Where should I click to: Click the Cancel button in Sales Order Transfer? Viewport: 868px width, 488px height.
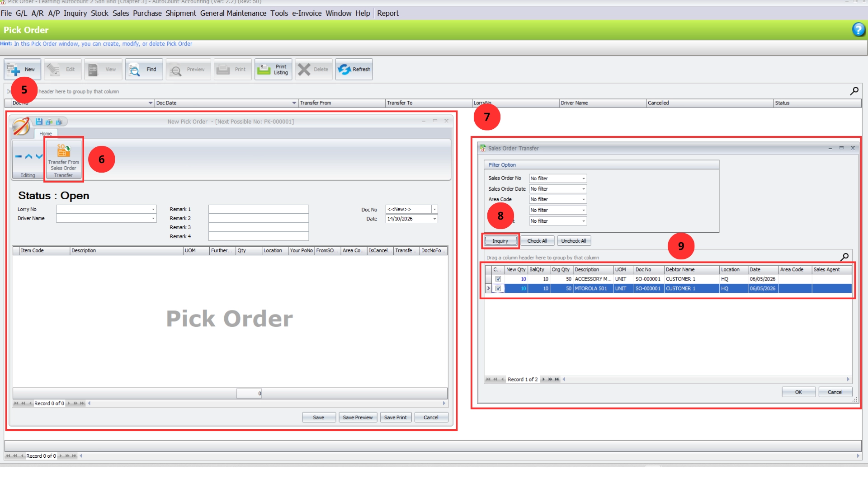835,392
